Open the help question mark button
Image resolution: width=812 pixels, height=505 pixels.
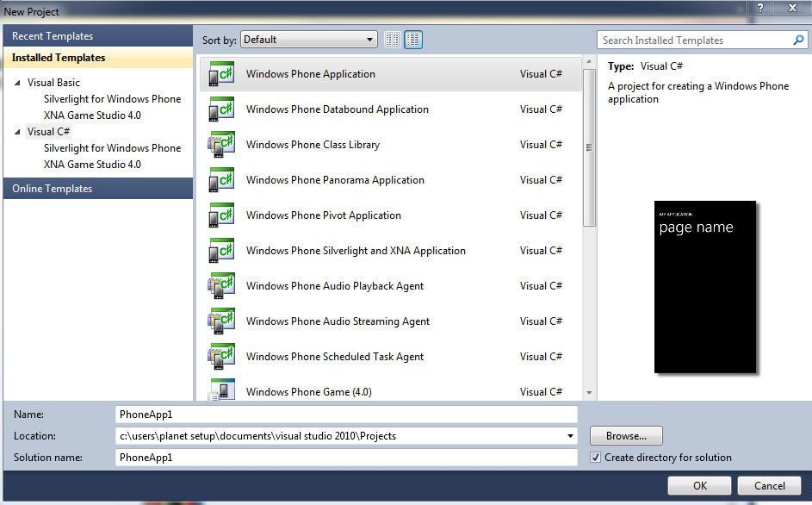coord(760,8)
